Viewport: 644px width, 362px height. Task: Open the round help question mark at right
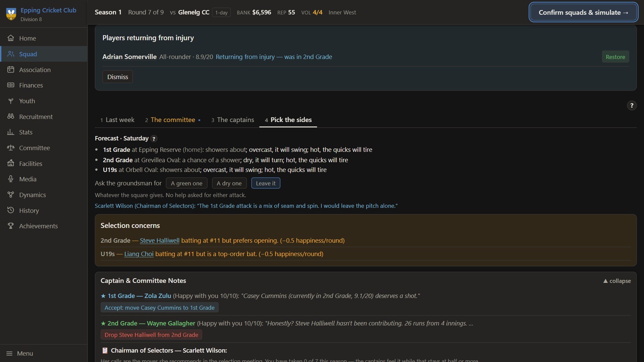(x=632, y=106)
